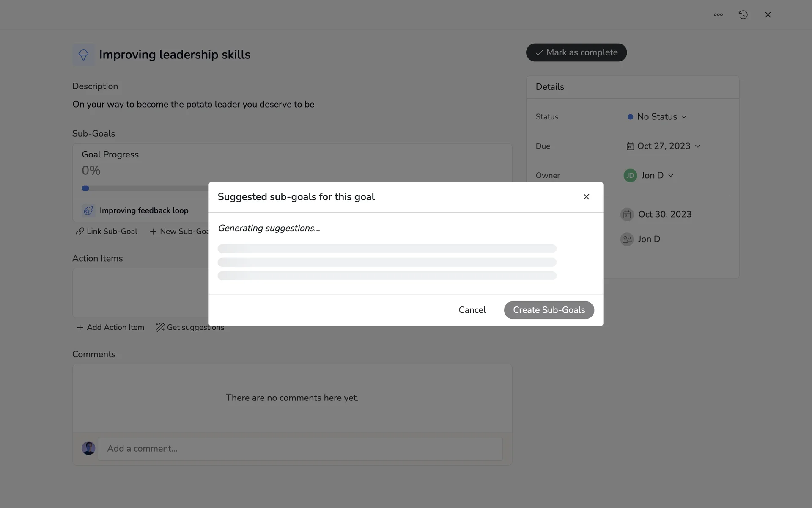
Task: Click the Improving feedback loop sub-goal icon
Action: 88,210
